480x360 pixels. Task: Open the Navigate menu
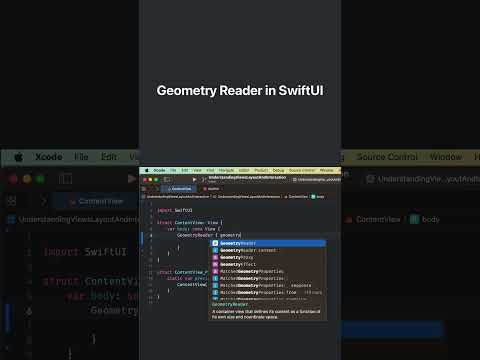coord(226,170)
